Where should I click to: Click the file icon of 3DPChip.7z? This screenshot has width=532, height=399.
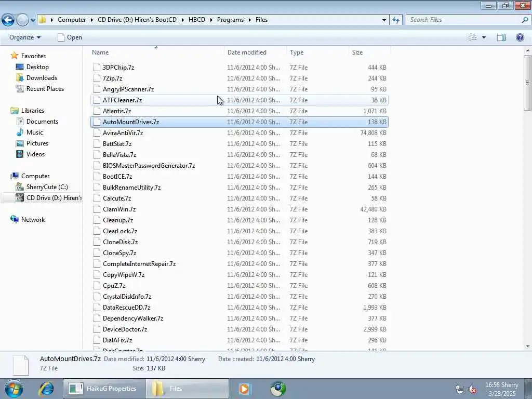point(97,67)
